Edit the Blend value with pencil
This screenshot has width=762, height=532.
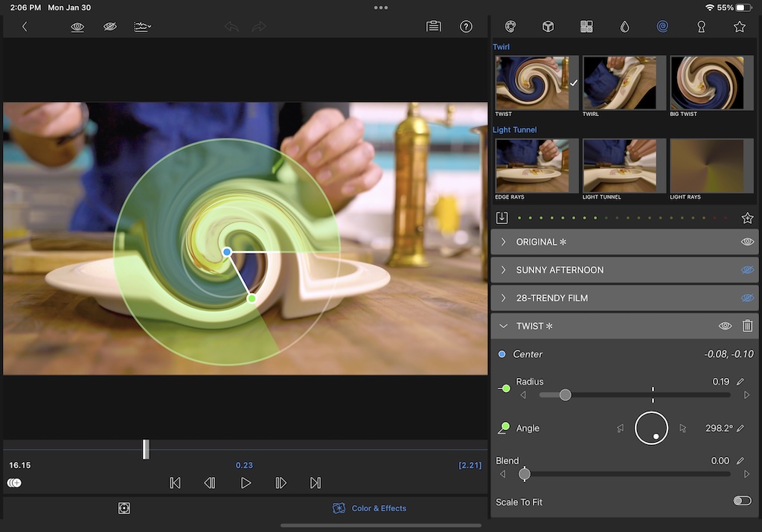pos(740,461)
